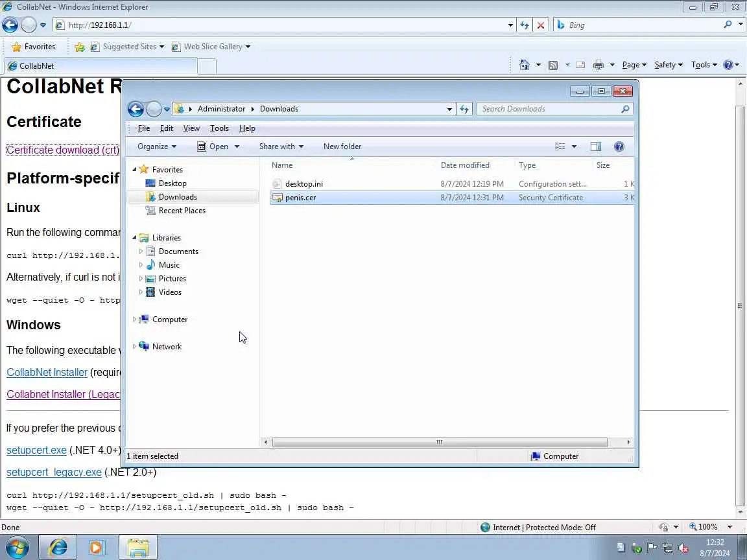The width and height of the screenshot is (747, 560).
Task: Open the Explorer address path history dropdown
Action: pos(449,109)
